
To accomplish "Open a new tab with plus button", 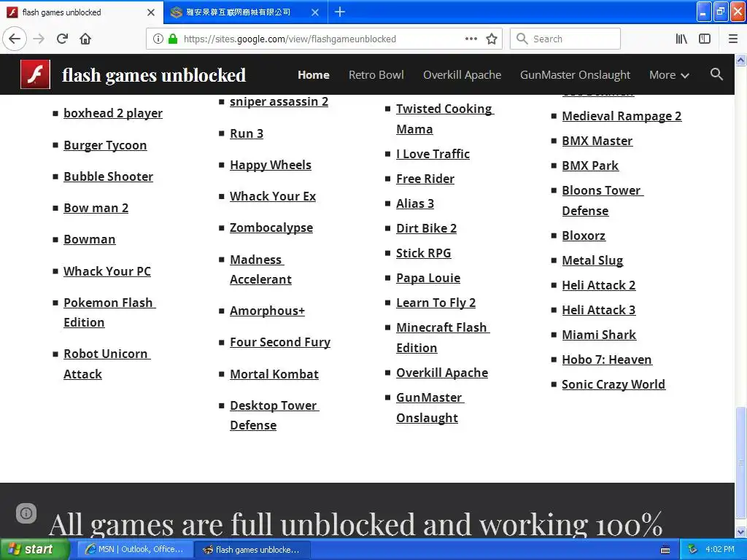I will pyautogui.click(x=340, y=12).
